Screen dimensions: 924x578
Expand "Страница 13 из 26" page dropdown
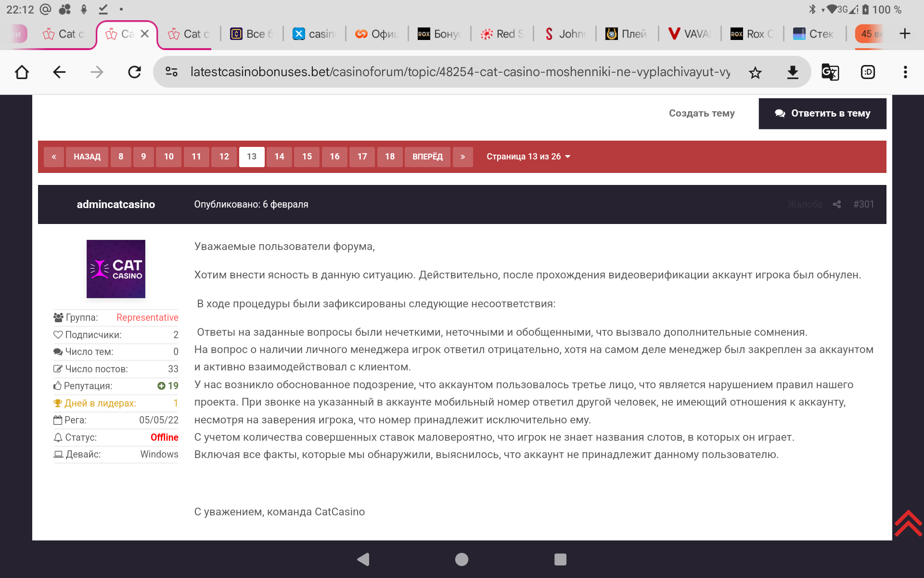[528, 157]
